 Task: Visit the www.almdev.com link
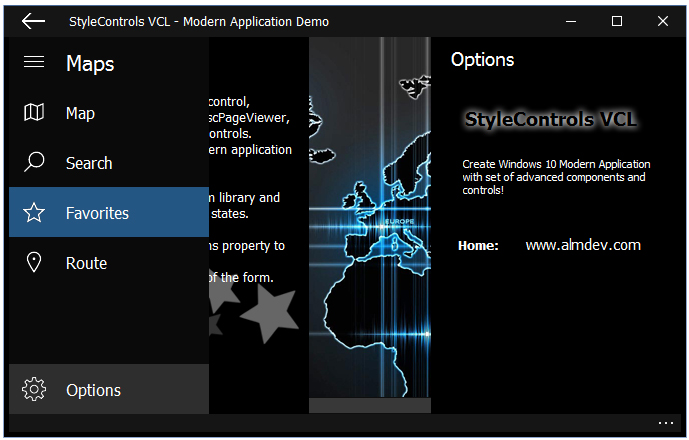click(x=583, y=245)
